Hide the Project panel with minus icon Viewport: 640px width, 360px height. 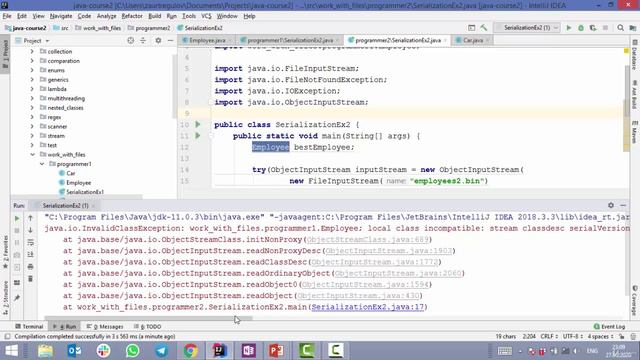[171, 40]
